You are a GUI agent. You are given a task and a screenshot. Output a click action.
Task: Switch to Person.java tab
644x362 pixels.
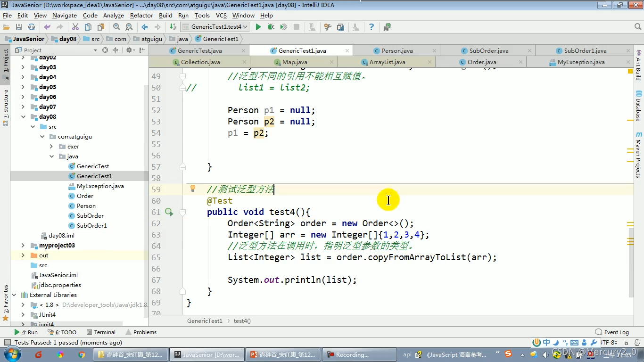(x=397, y=50)
